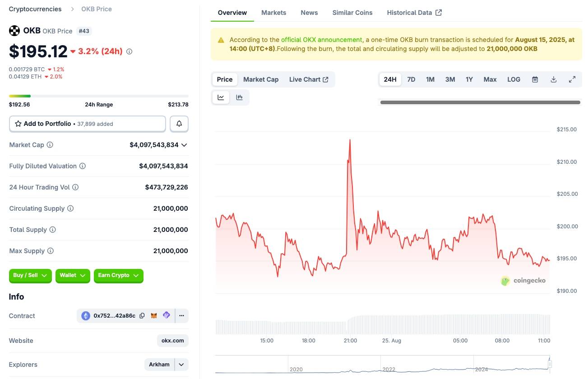Click the Market Cap info icon
The height and width of the screenshot is (379, 588).
50,145
